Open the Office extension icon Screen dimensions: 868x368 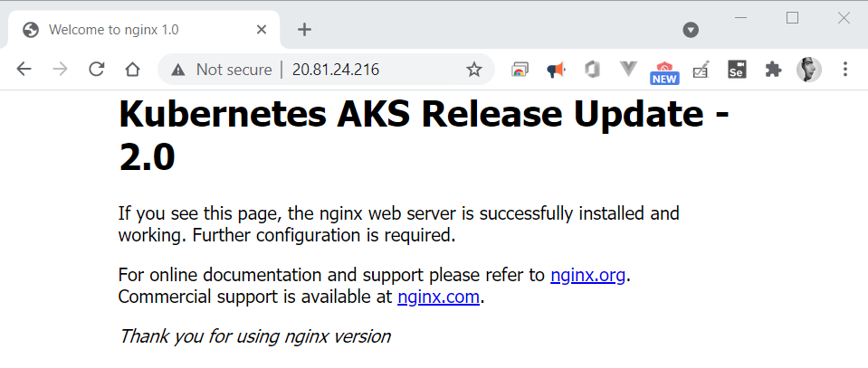[592, 70]
